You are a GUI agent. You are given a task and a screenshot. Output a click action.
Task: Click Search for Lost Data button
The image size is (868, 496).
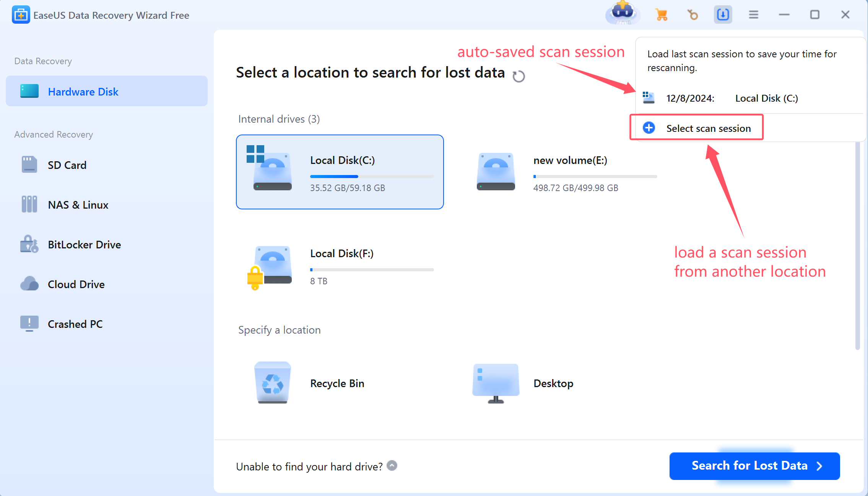point(754,466)
